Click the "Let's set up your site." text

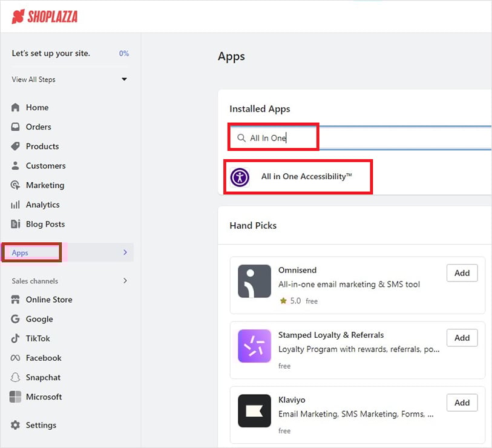tap(51, 53)
